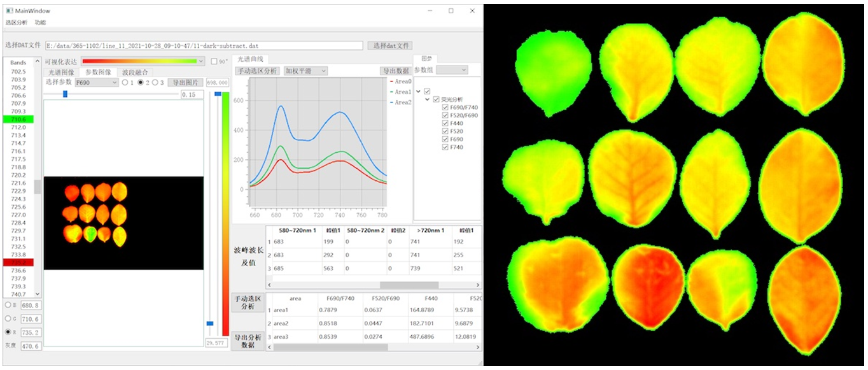Open the 参数组 dropdown
The image size is (868, 370).
[x=452, y=70]
